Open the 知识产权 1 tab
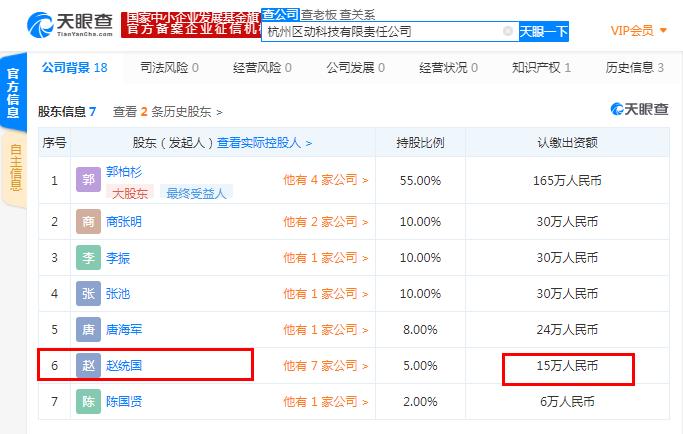 [x=541, y=68]
